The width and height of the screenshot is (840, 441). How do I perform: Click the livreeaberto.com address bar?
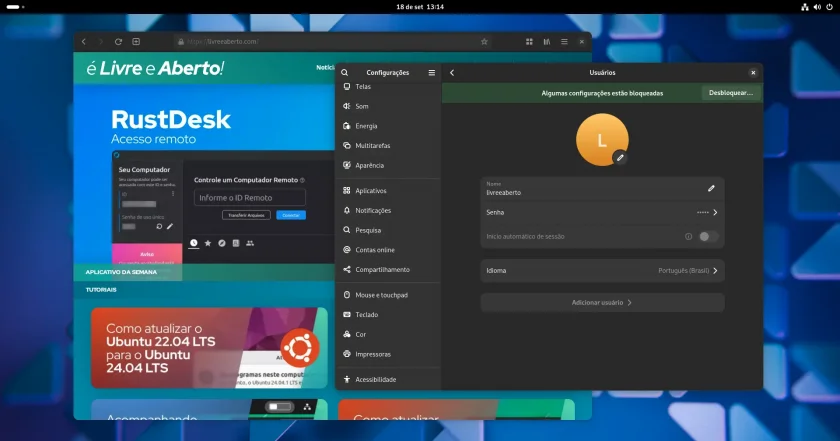333,41
